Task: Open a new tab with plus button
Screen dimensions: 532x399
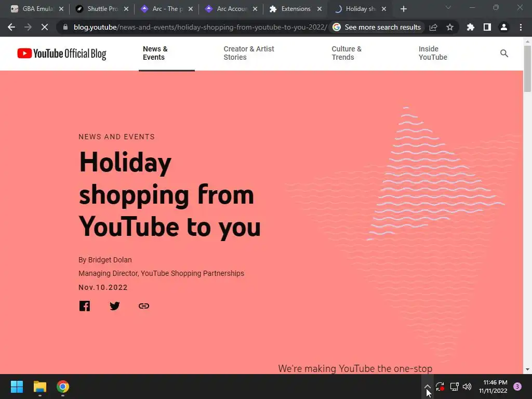Action: coord(403,9)
